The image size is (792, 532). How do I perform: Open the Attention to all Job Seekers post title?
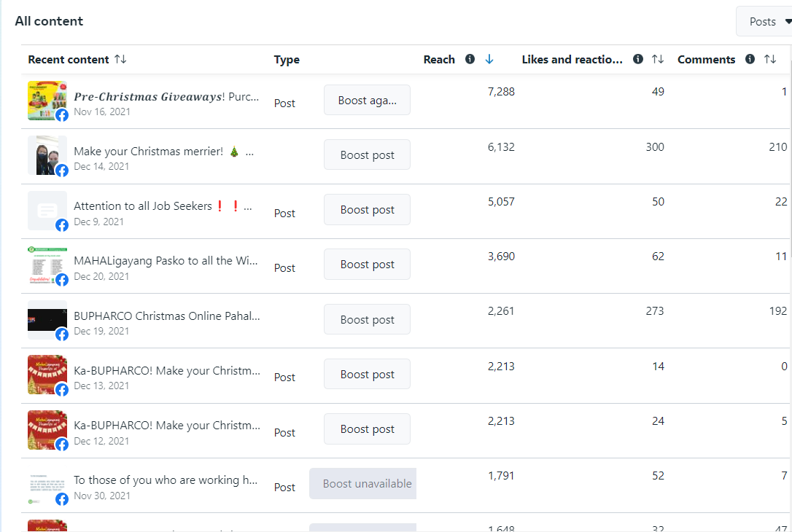pos(163,206)
